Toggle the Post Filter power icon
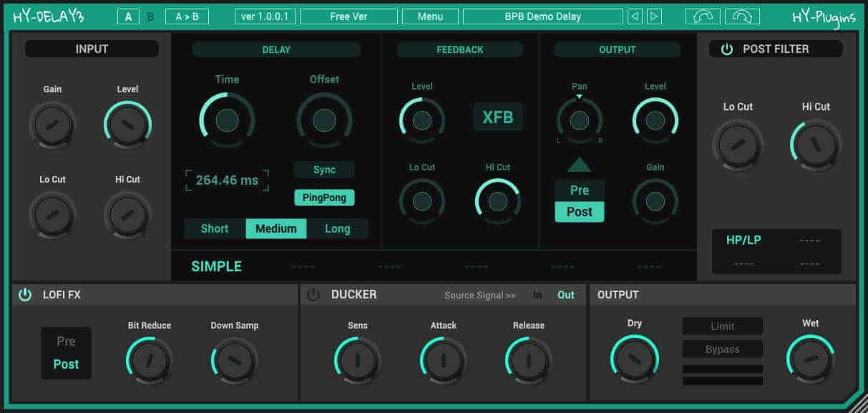Screen dimensions: 868x413 (727, 49)
